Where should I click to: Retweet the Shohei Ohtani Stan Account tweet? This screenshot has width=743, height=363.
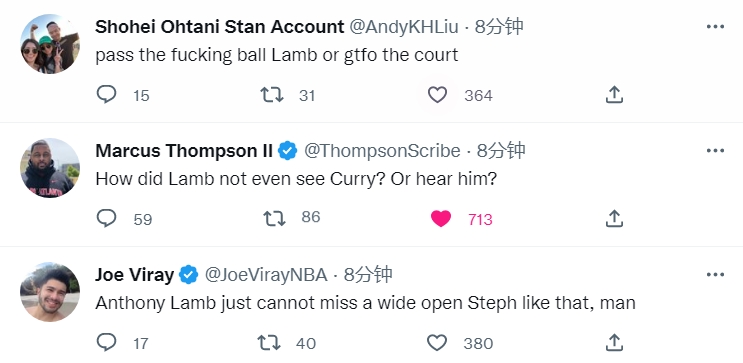[x=272, y=95]
